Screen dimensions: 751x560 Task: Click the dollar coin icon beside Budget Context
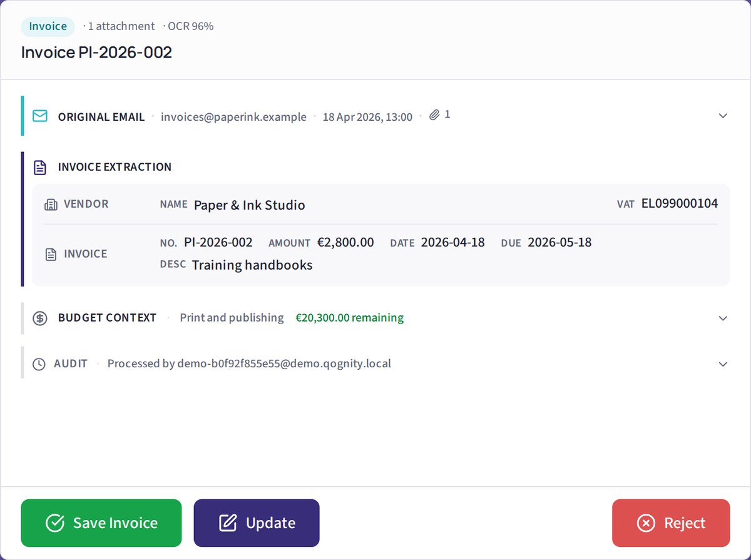tap(39, 318)
